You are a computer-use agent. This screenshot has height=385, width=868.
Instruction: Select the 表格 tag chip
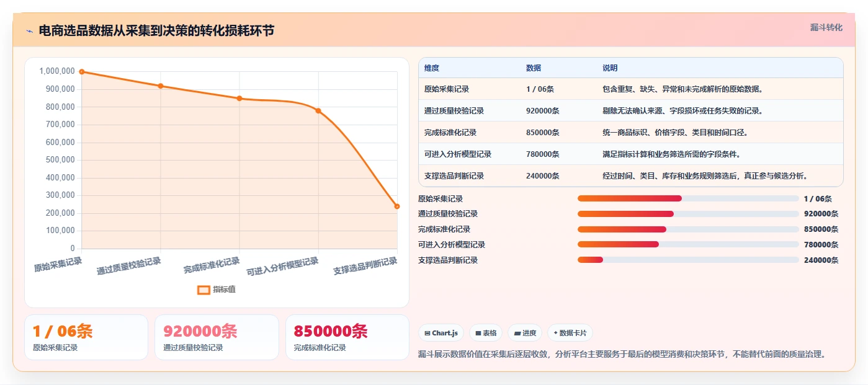(486, 333)
